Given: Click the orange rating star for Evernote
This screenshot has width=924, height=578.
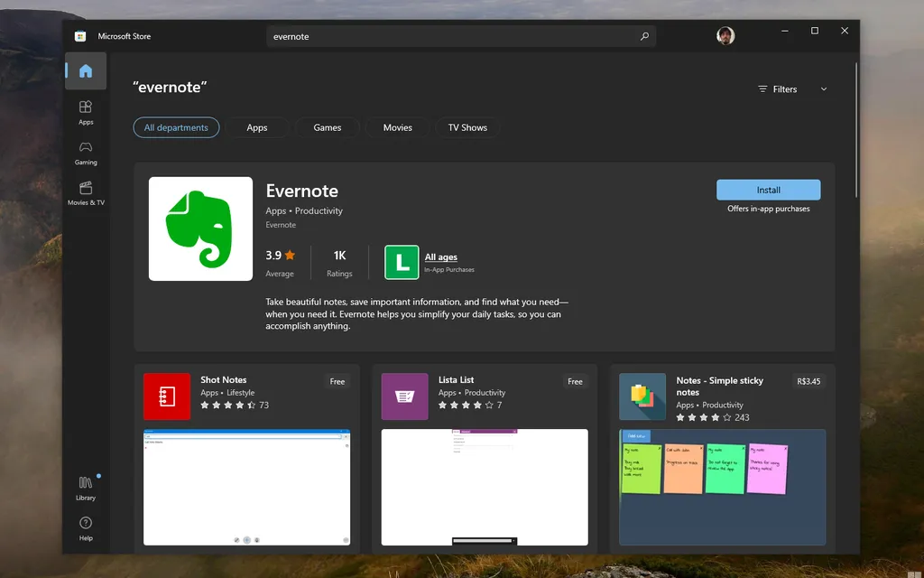Looking at the screenshot, I should coord(290,256).
